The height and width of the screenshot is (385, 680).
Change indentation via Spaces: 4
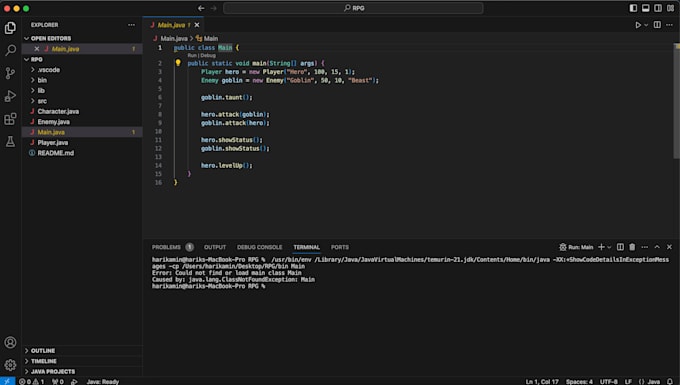point(579,381)
